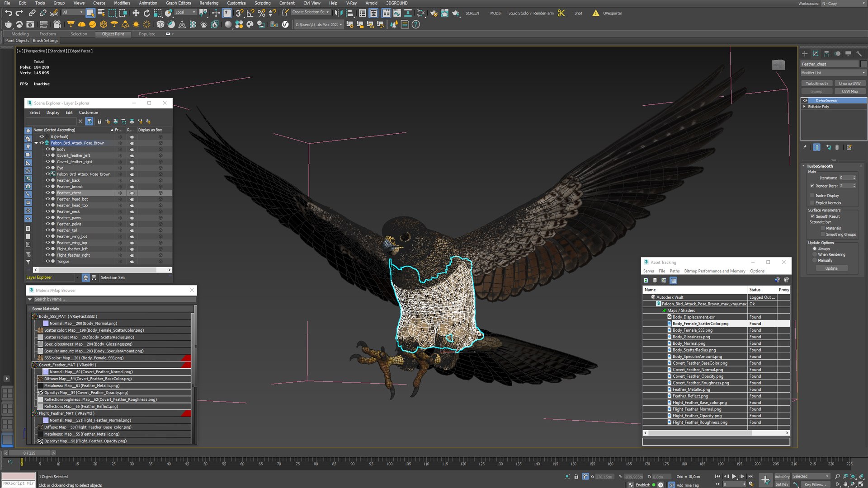The width and height of the screenshot is (868, 488).
Task: Collapse the TurboSmooth rollout
Action: tap(804, 166)
